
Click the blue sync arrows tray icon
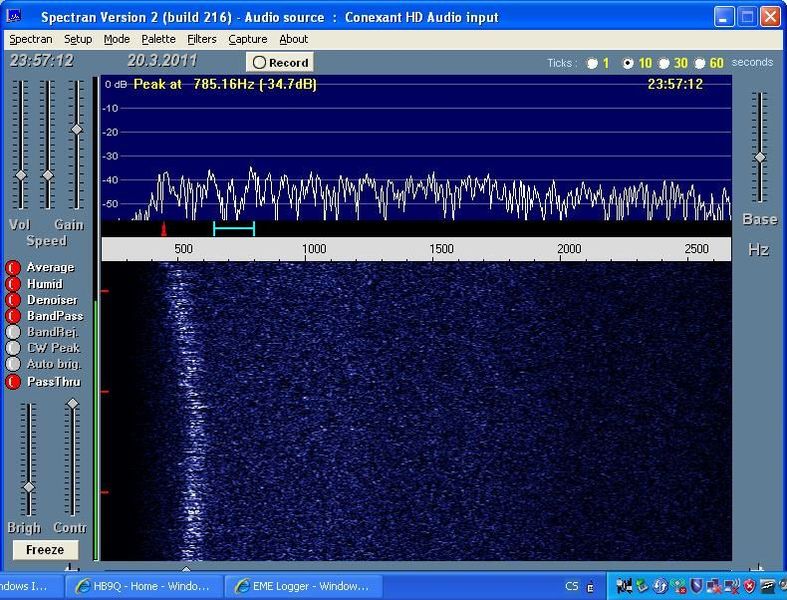click(x=660, y=585)
